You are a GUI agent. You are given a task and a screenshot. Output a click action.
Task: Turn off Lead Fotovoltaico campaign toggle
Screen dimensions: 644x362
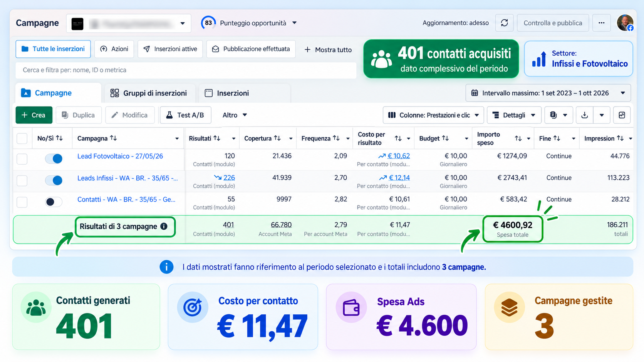tap(54, 158)
